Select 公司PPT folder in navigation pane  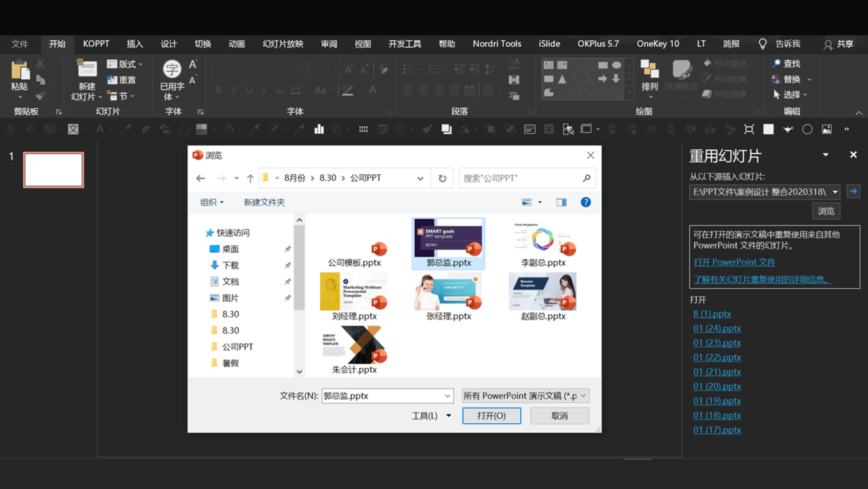point(237,347)
